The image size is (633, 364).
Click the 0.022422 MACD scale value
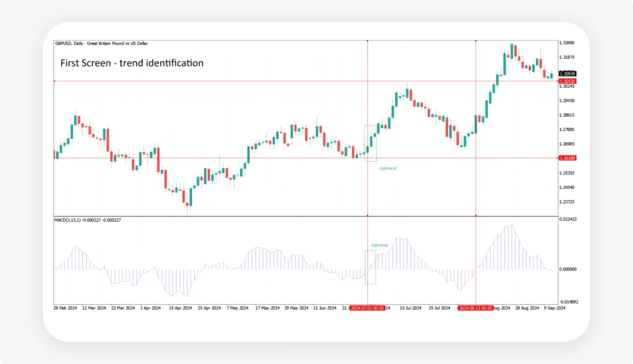click(x=568, y=219)
